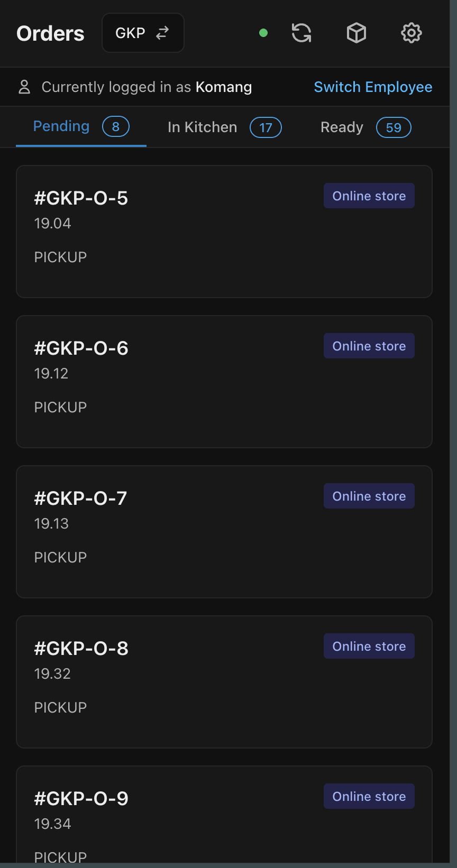
Task: Switch to the In Kitchen tab
Action: [x=202, y=127]
